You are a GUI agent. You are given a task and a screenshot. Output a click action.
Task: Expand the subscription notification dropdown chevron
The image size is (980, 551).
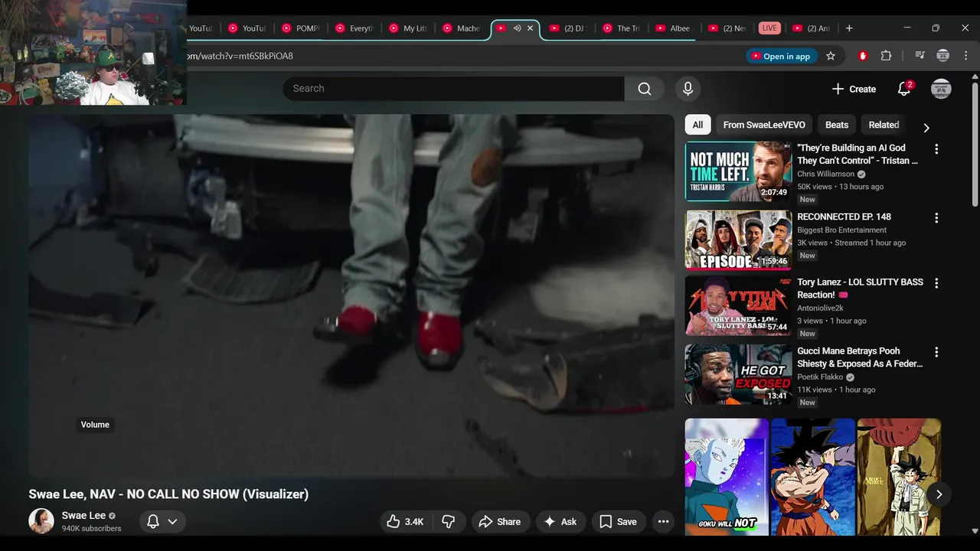click(x=173, y=522)
